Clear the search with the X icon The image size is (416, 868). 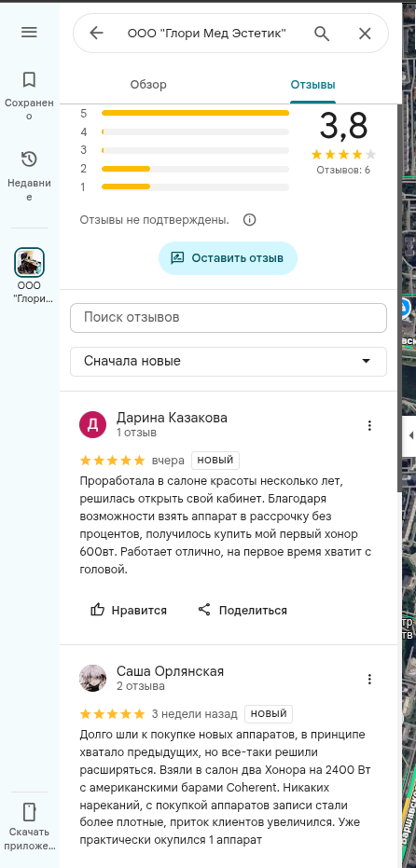coord(365,34)
